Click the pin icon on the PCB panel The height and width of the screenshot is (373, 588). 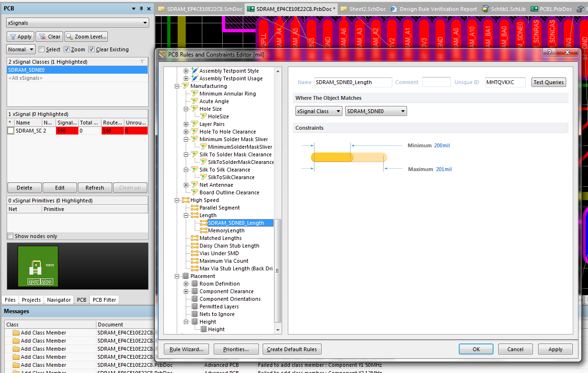141,8
